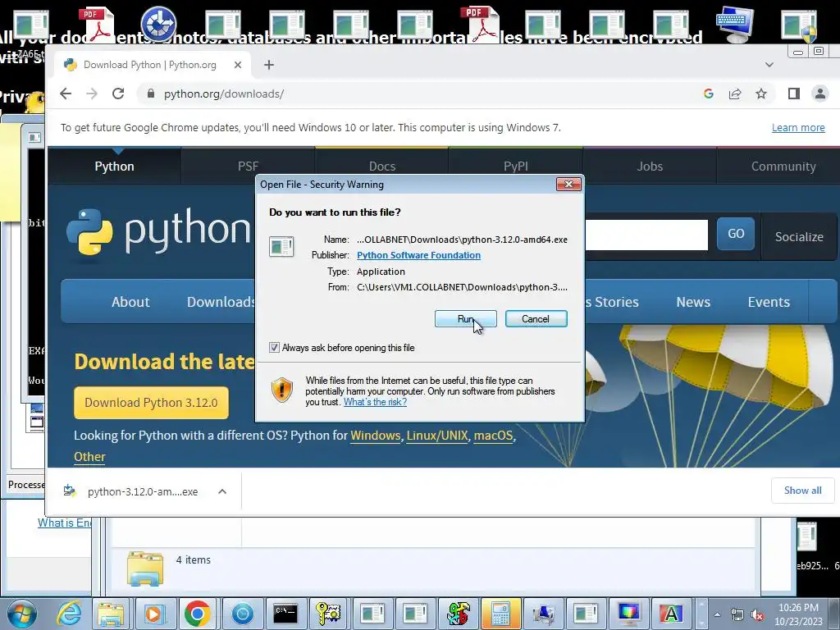This screenshot has width=840, height=630.
Task: Close the Chrome tab Download Python
Action: pos(238,65)
